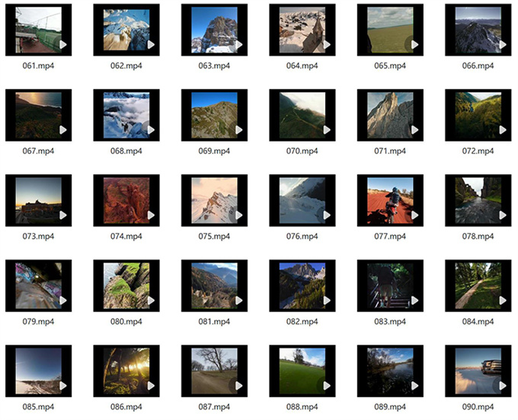Click the 075.mp4 snowy peak thumbnail
The height and width of the screenshot is (420, 518).
click(x=214, y=200)
